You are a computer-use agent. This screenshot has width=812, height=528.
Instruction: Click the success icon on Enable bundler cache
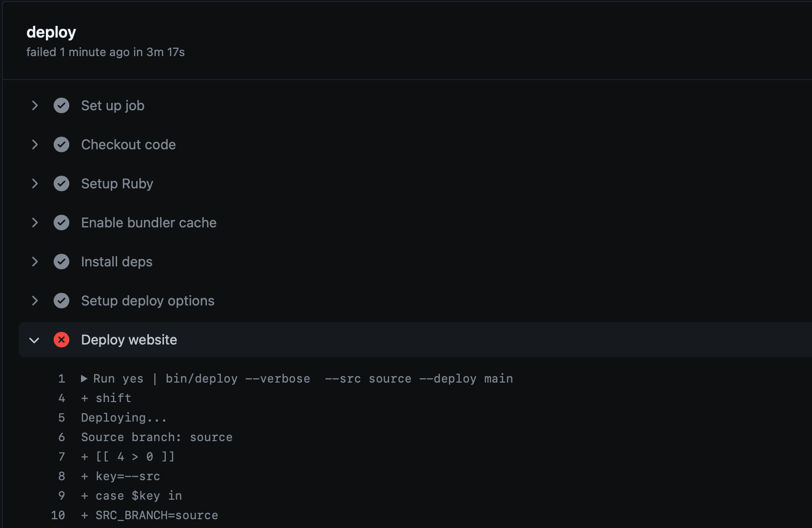click(61, 223)
